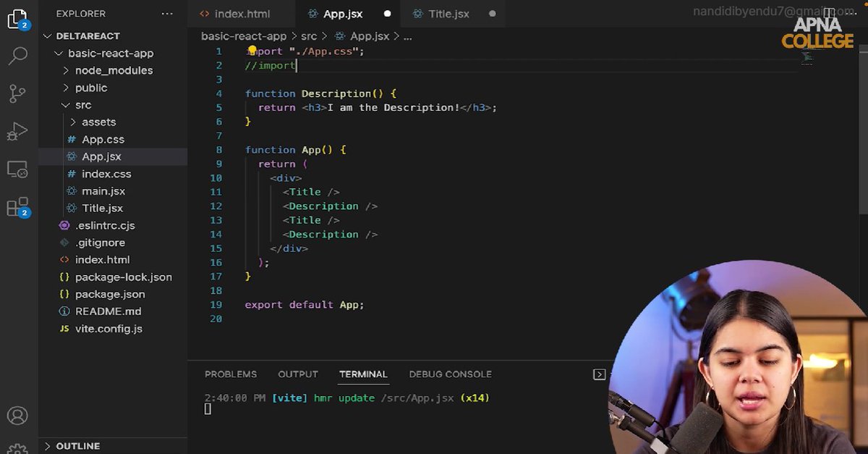This screenshot has width=868, height=454.
Task: Click 'function Description() {' on line 4
Action: (321, 93)
